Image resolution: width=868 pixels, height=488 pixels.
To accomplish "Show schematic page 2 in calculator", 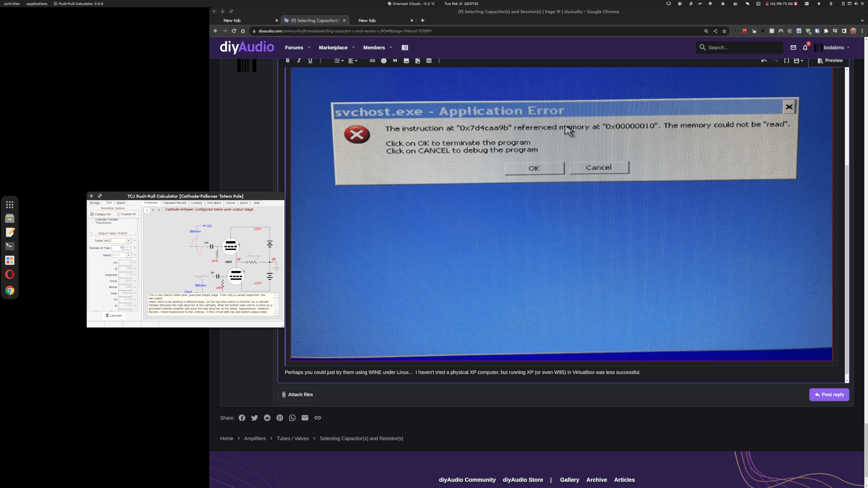I will coord(153,210).
